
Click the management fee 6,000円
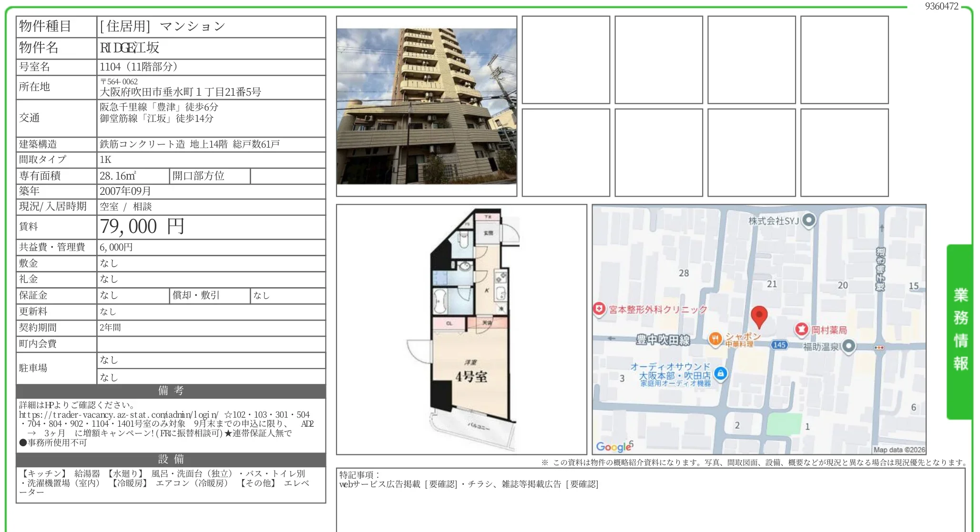[x=116, y=247]
